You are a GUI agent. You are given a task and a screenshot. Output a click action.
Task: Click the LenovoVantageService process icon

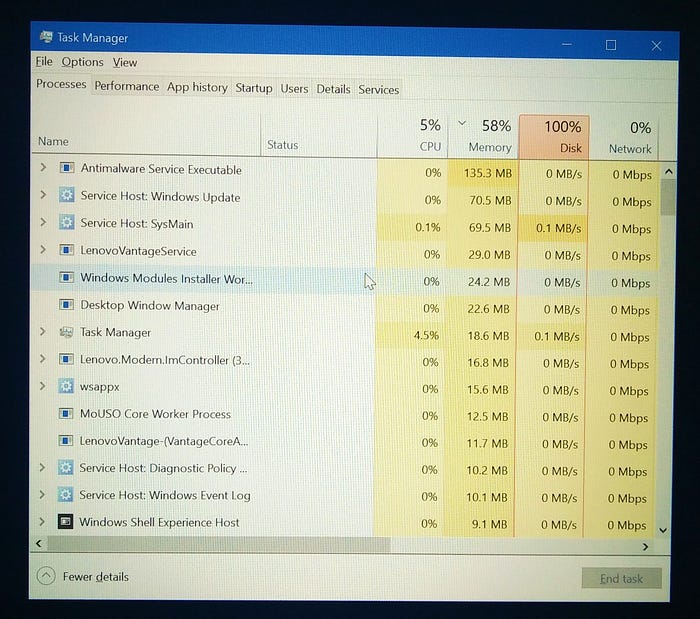click(x=67, y=249)
